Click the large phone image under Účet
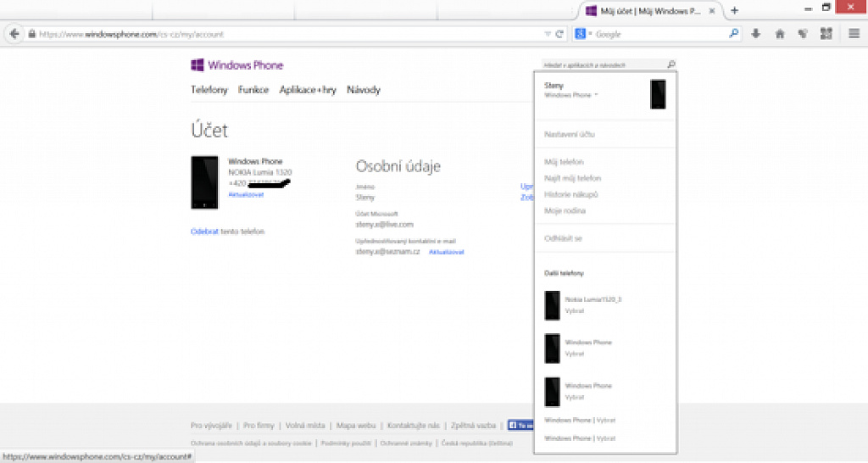The width and height of the screenshot is (868, 463). point(204,182)
